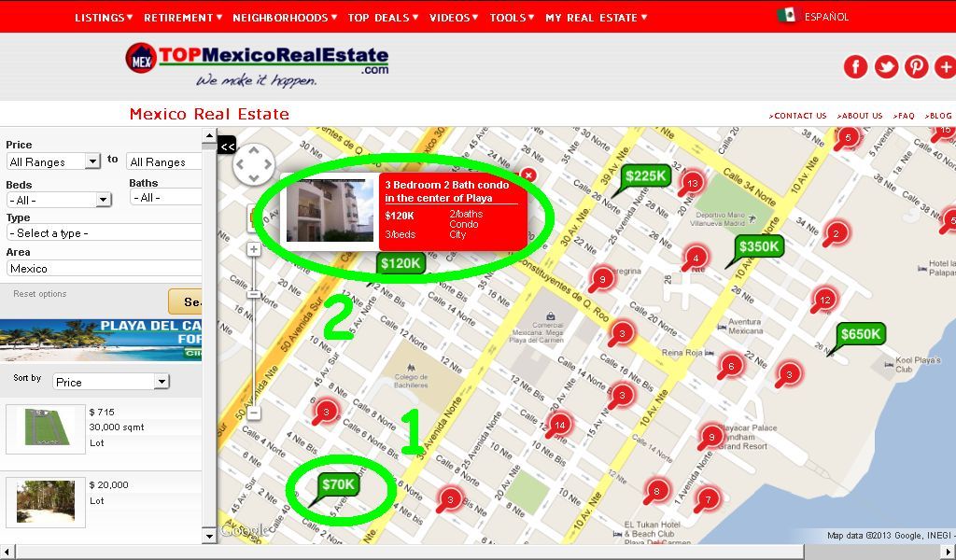Select the $225K price marker

tap(646, 176)
